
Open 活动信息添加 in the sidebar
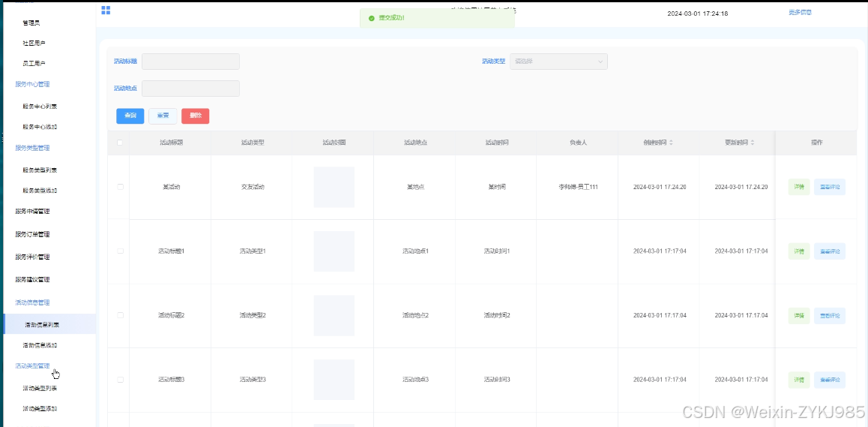point(40,345)
